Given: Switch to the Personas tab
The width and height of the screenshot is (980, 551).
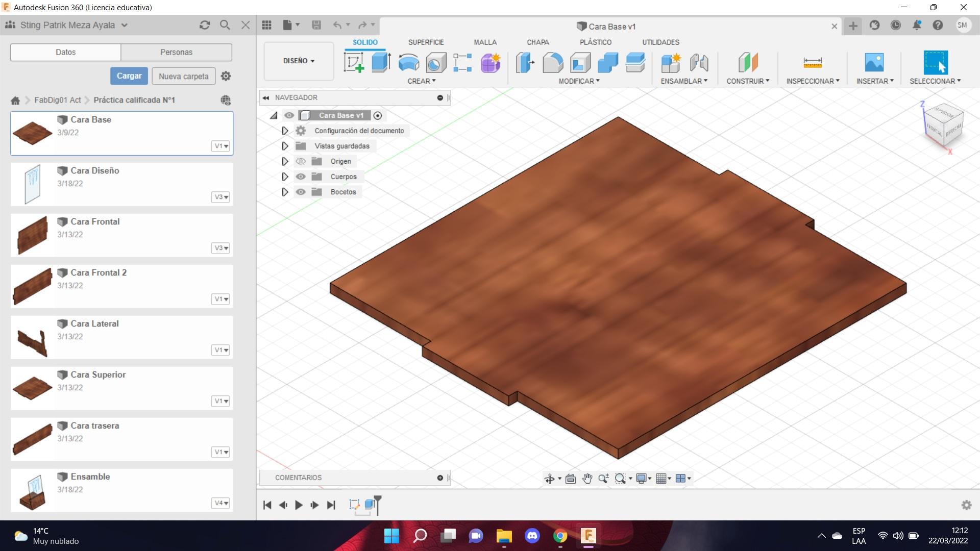Looking at the screenshot, I should click(x=176, y=52).
